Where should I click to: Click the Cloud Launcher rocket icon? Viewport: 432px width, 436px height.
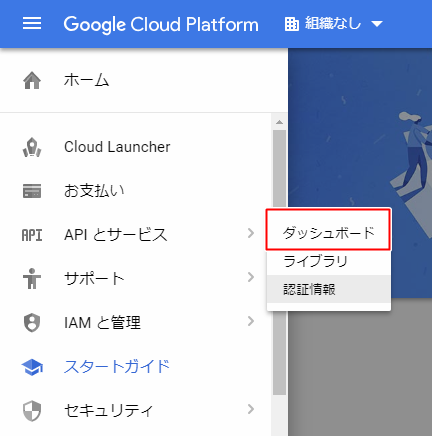[x=32, y=147]
